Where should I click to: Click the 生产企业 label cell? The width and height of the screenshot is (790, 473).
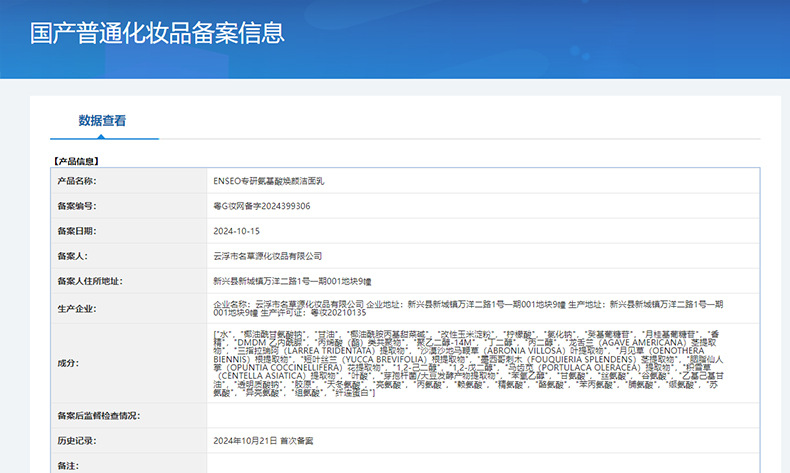[128, 309]
